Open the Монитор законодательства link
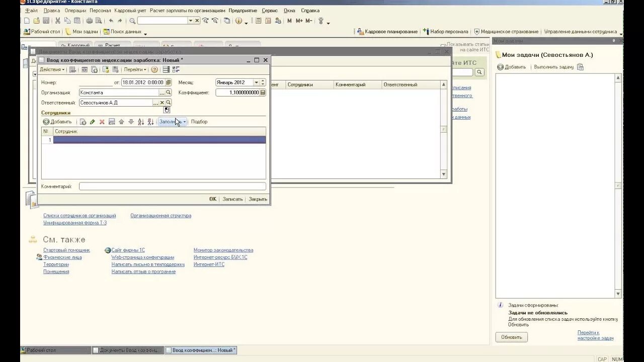Screen dimensions: 644x362 click(223, 250)
